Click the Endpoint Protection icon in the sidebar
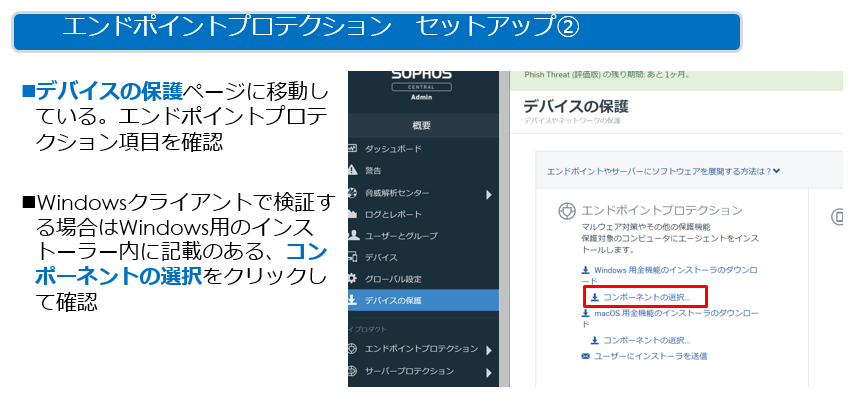Screen dimensions: 866x400 352,349
